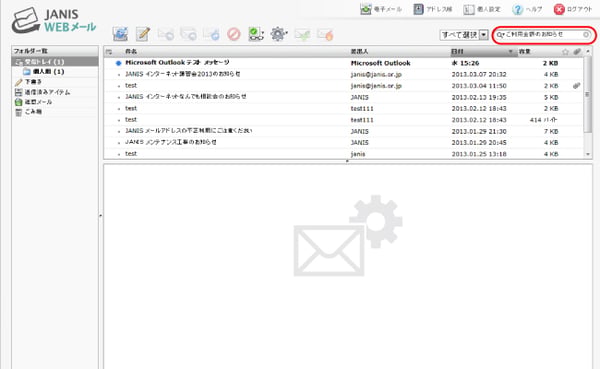
Task: Click inside the mail search field
Action: pos(543,34)
